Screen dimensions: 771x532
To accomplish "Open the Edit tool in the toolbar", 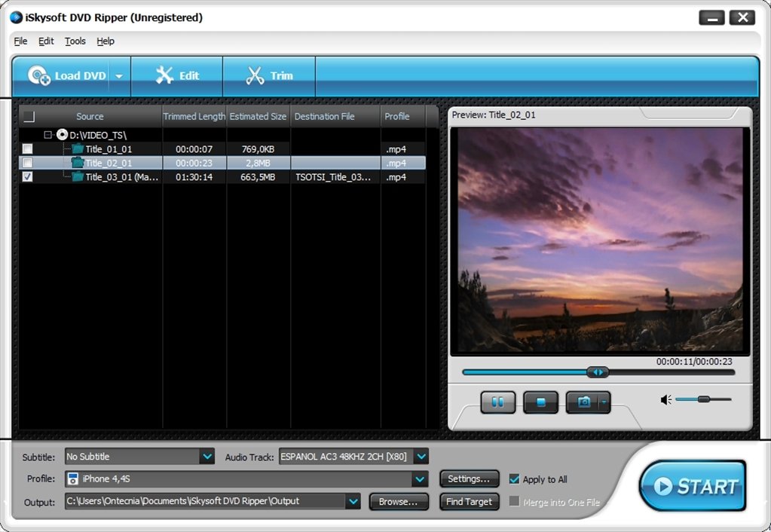I will click(x=177, y=75).
